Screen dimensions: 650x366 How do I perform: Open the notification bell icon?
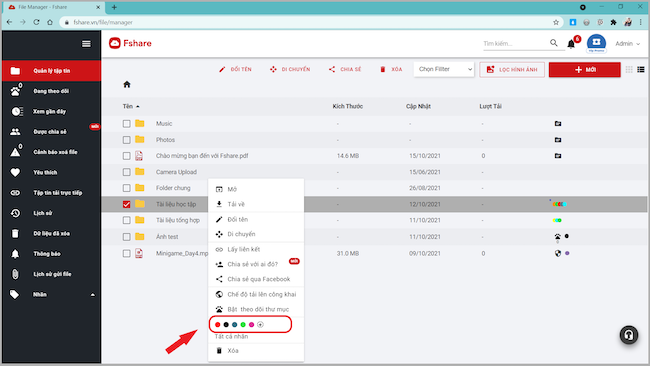click(x=571, y=44)
